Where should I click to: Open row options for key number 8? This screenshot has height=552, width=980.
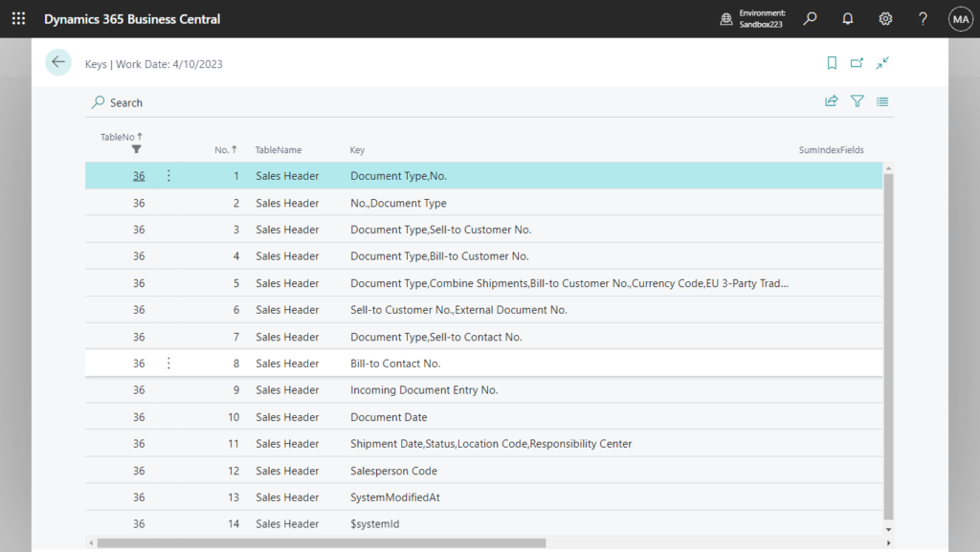pyautogui.click(x=168, y=363)
